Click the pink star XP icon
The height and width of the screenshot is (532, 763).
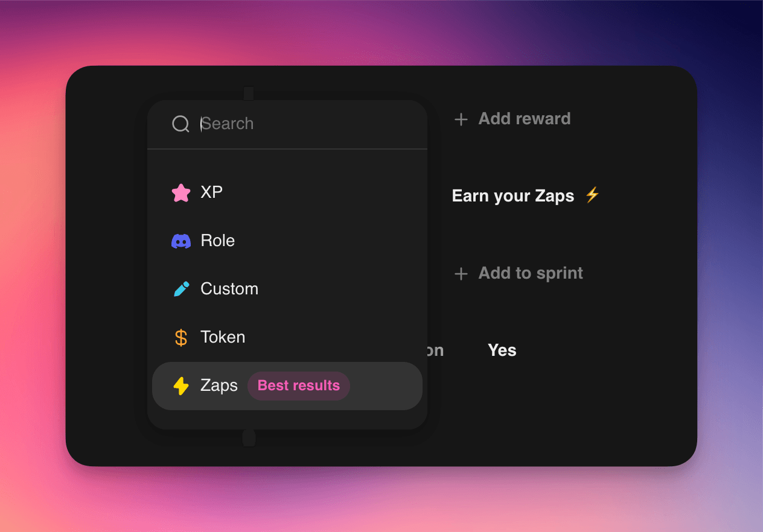pos(181,193)
